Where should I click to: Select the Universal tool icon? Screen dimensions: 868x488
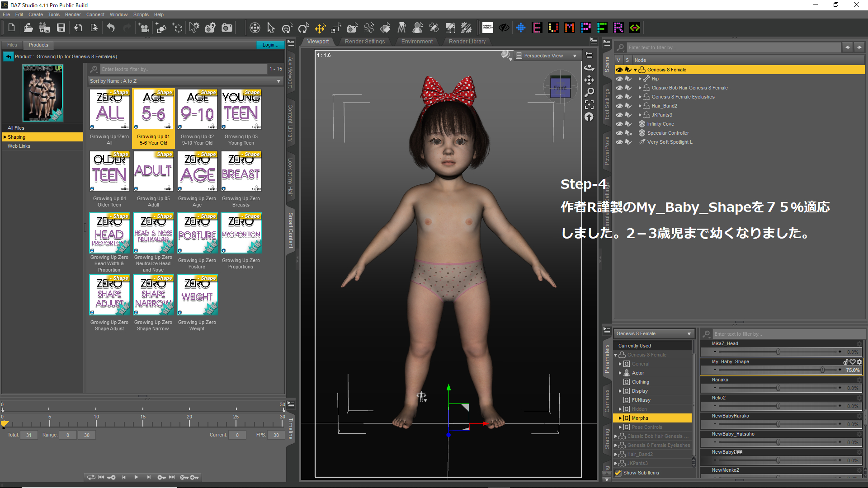[x=255, y=28]
